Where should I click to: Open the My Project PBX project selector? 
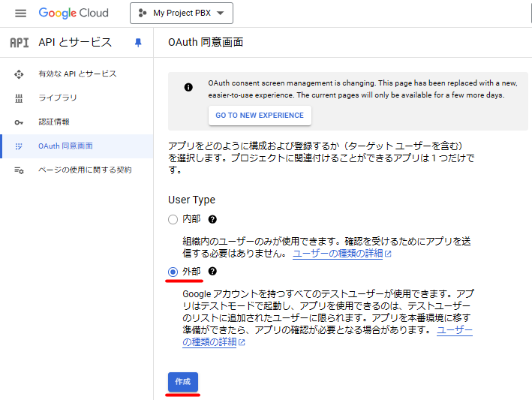click(182, 14)
